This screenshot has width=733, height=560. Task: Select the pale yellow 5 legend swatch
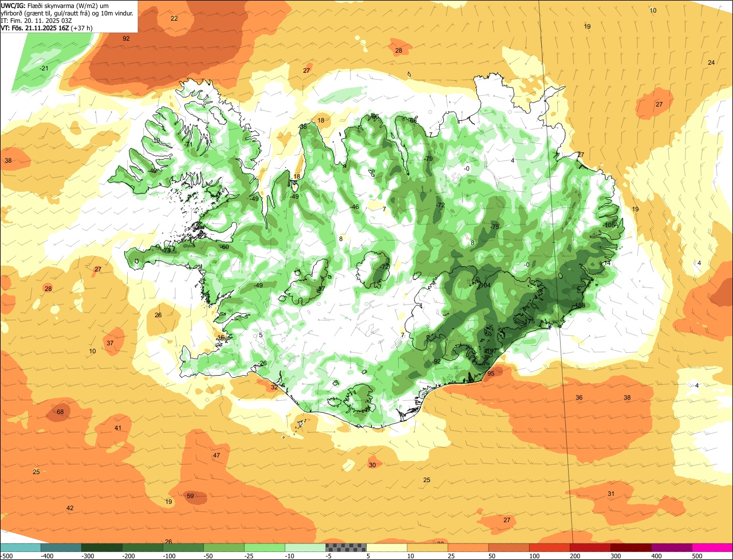click(x=387, y=547)
